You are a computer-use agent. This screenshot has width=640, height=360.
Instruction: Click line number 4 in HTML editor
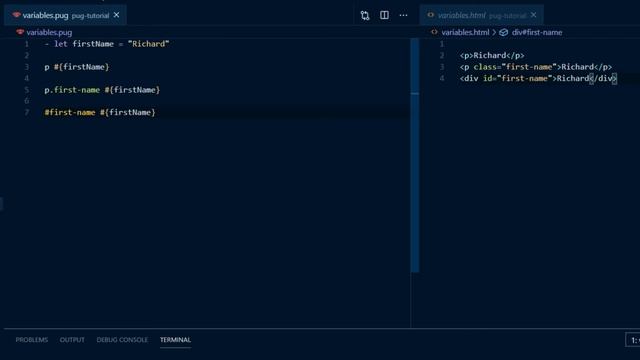[x=442, y=78]
